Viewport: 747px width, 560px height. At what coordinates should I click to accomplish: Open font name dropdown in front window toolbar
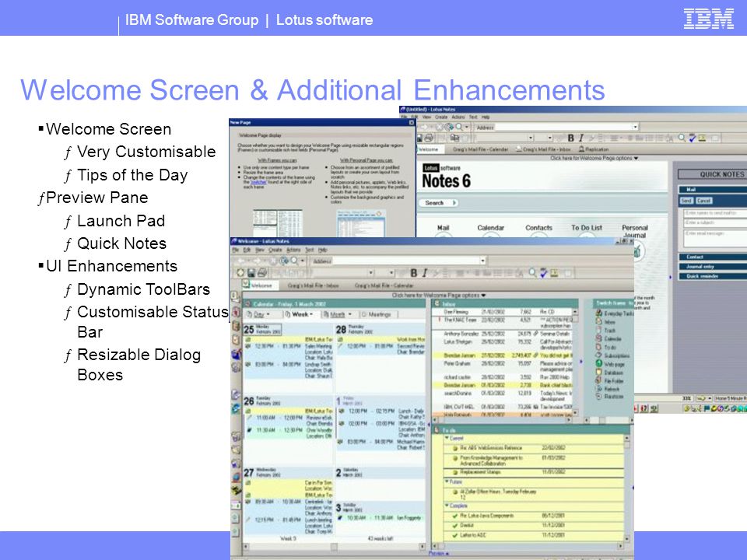click(370, 273)
